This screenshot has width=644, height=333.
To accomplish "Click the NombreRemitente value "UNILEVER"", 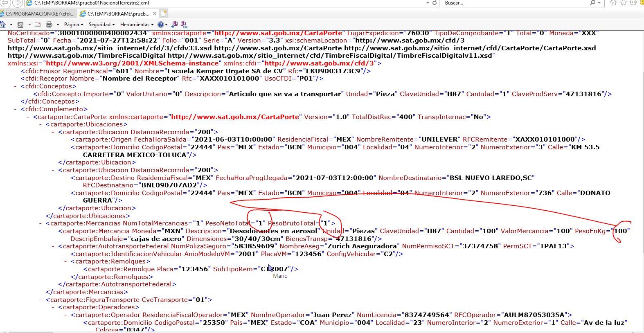I will [440, 139].
